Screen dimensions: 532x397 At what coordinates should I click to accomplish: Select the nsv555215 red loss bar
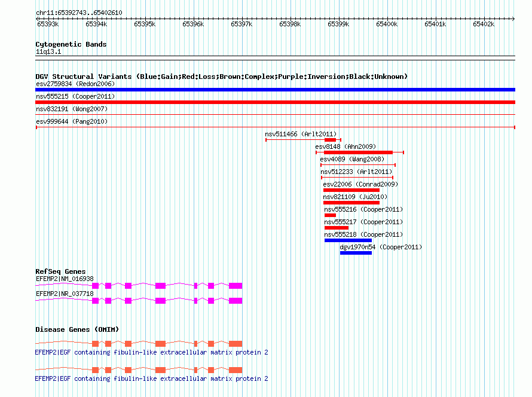(x=275, y=102)
